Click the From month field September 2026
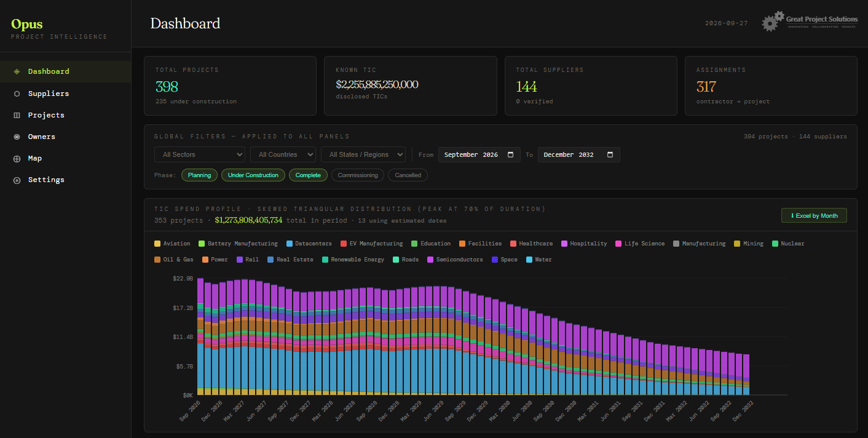This screenshot has height=438, width=868. coord(479,154)
